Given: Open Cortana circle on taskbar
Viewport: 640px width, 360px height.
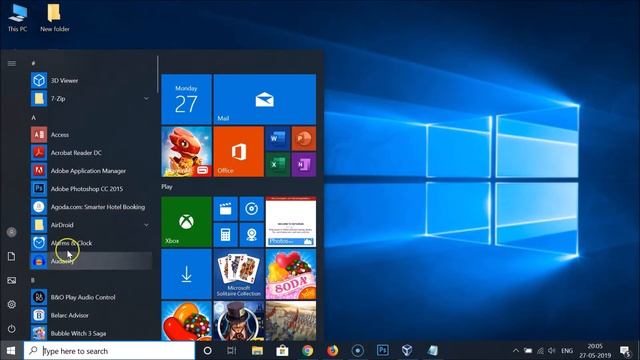Looking at the screenshot, I should (207, 351).
